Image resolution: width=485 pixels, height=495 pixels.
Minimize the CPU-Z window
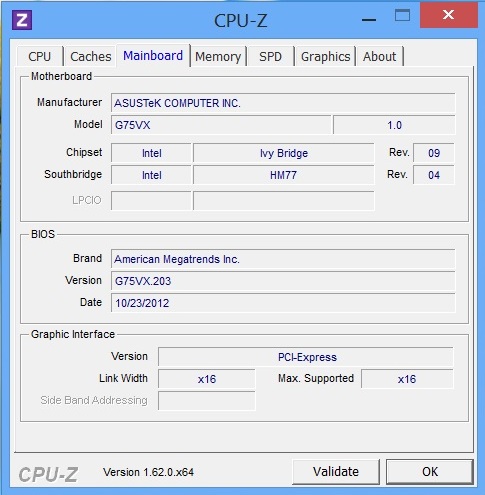point(369,20)
